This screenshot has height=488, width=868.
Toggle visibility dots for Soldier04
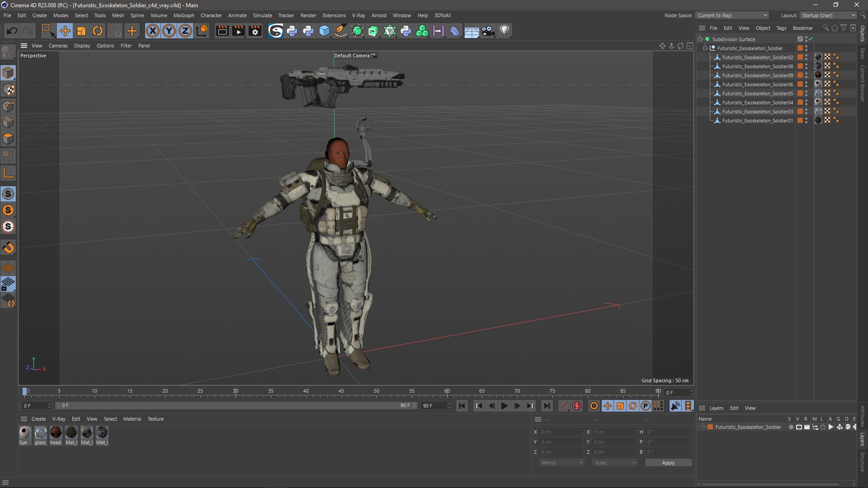(x=806, y=103)
